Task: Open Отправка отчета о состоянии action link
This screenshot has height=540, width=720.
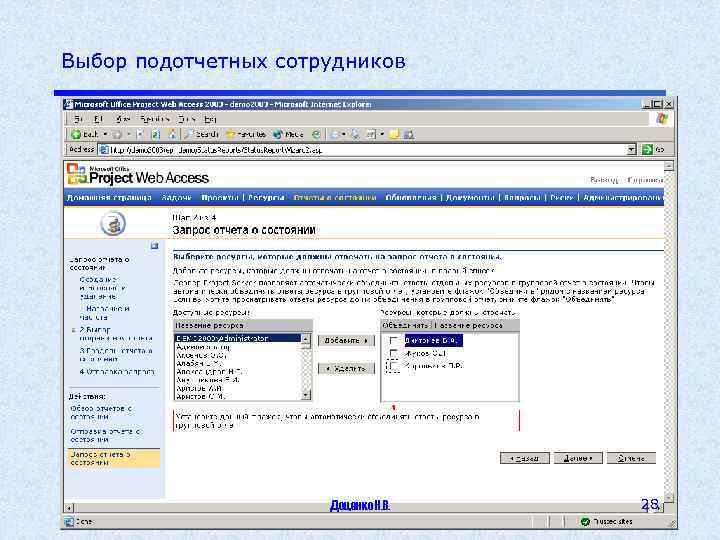Action: (106, 435)
